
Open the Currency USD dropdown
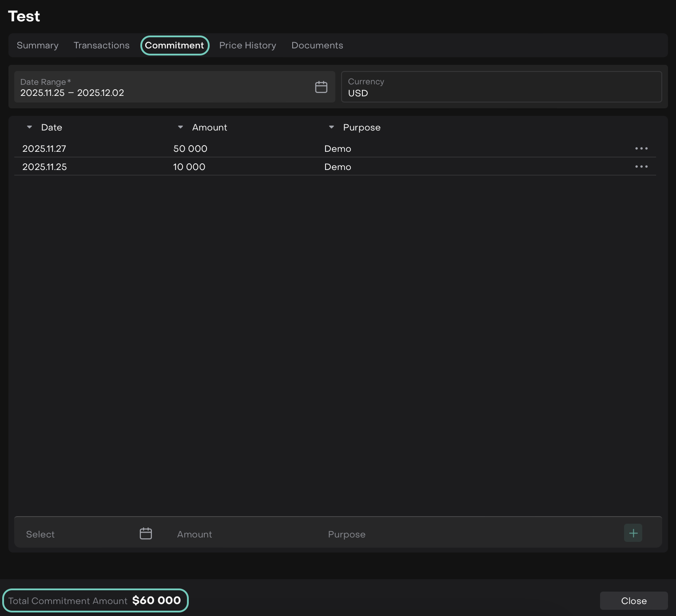click(x=501, y=87)
